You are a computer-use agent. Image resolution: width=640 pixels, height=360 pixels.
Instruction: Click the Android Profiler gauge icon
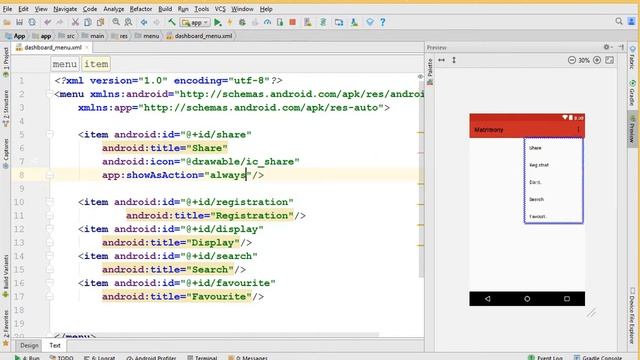point(267,22)
